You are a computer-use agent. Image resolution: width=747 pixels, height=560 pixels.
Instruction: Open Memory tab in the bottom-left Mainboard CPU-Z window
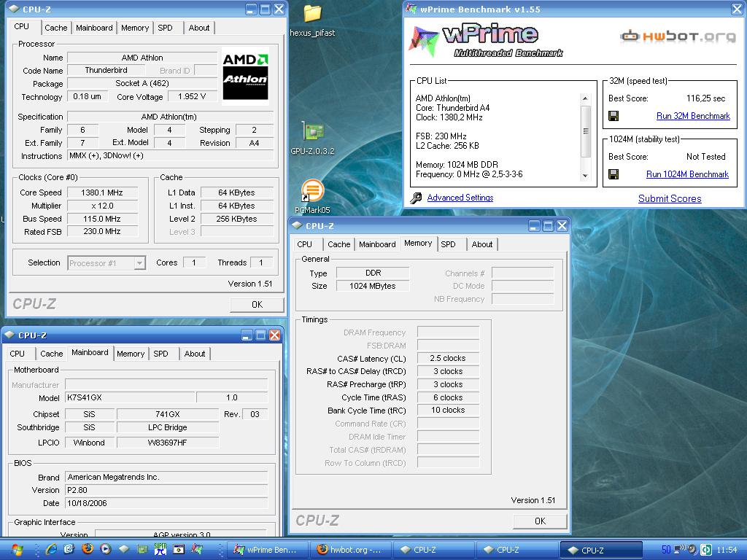point(131,354)
